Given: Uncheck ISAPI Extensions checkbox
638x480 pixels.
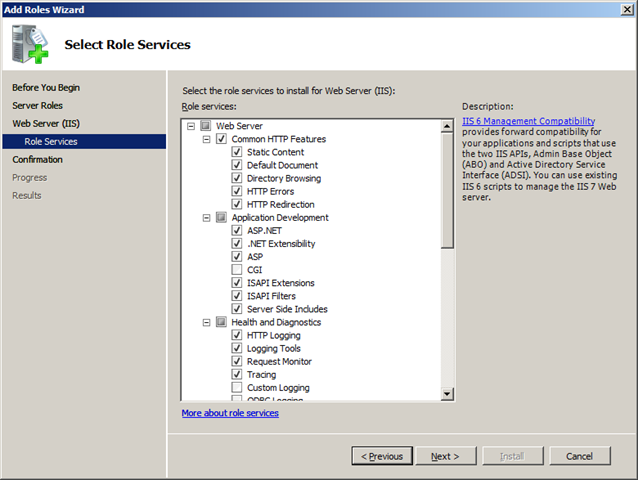Looking at the screenshot, I should point(237,282).
